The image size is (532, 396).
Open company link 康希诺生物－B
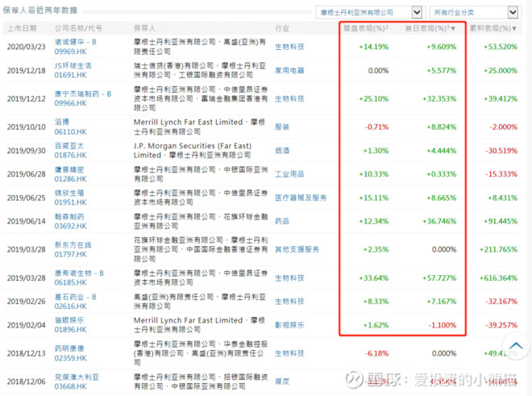point(79,273)
